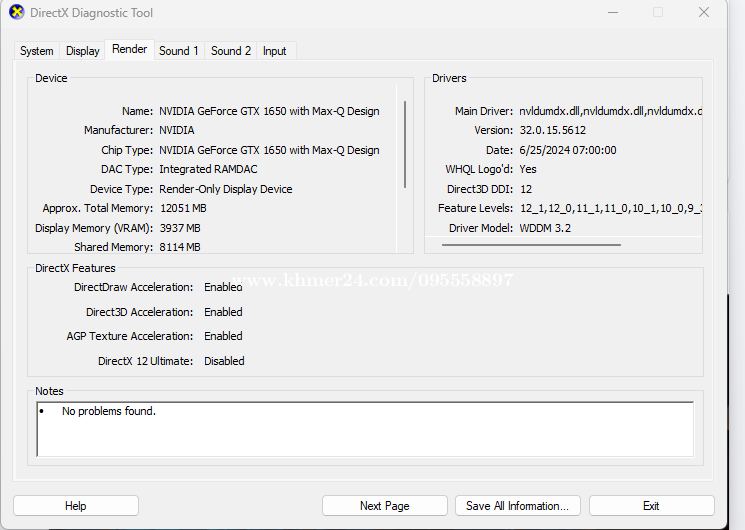Click the No problems found note
The width and height of the screenshot is (745, 530).
click(x=109, y=411)
